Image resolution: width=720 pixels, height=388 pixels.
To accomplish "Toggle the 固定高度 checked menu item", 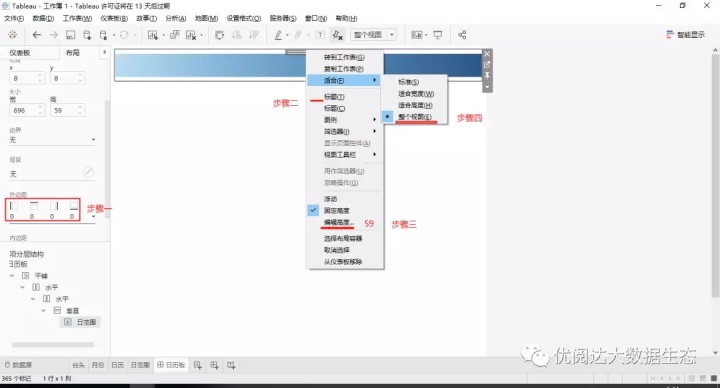I will point(345,210).
